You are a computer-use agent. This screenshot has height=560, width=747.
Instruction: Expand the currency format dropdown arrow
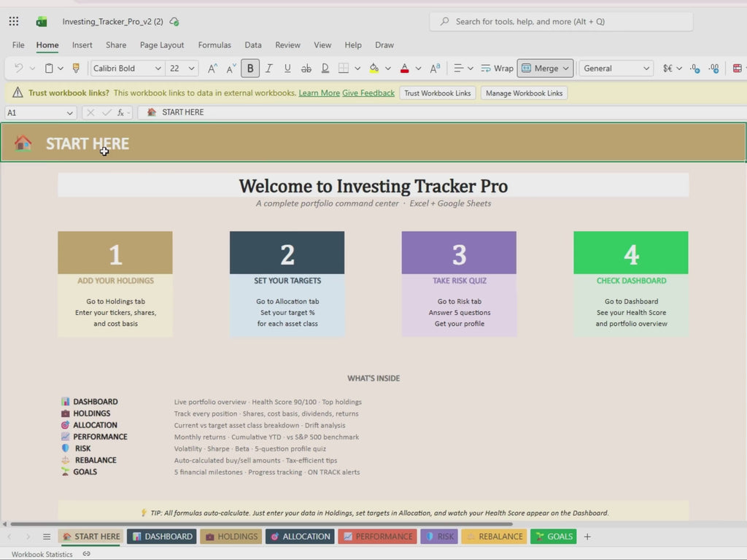tap(679, 68)
